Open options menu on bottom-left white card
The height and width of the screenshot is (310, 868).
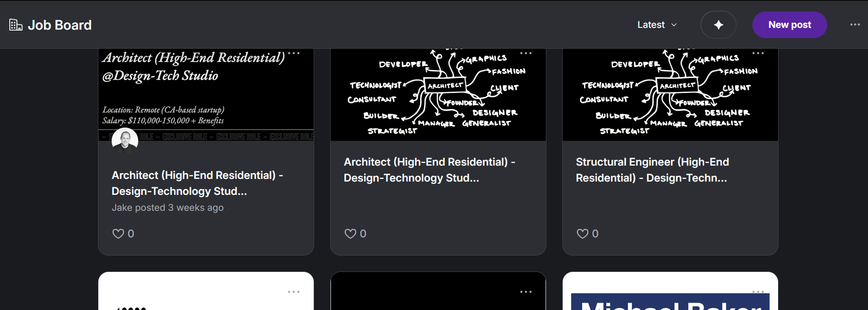[x=294, y=292]
